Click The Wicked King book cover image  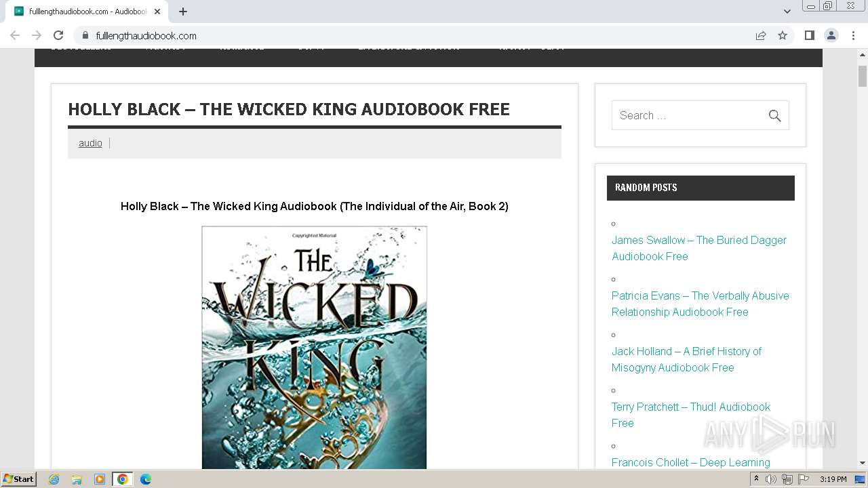coord(314,348)
